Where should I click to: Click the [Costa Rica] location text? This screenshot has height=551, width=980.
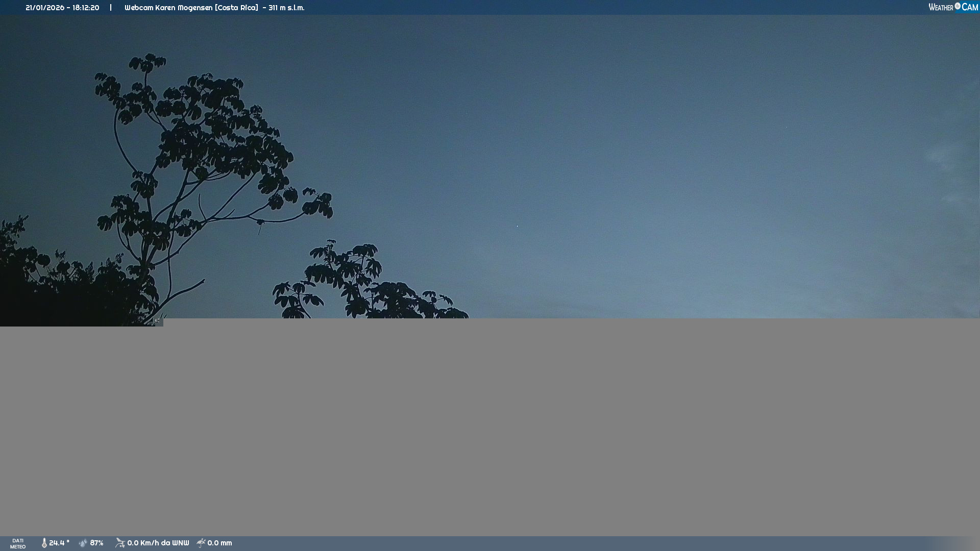tap(236, 8)
